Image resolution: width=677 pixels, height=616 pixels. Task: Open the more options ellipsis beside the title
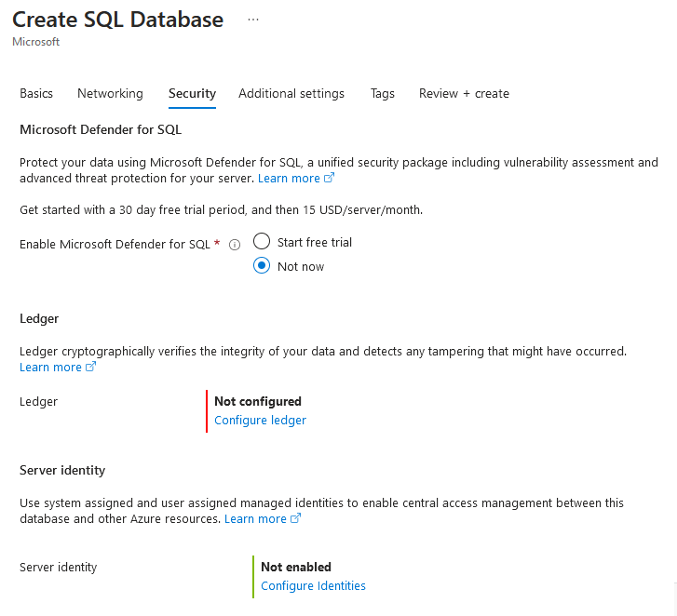point(253,20)
